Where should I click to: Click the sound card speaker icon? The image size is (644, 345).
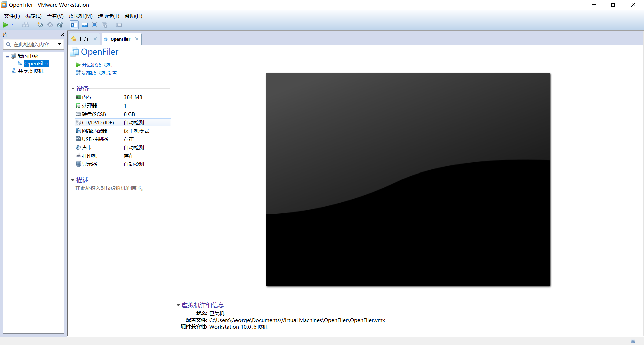78,147
